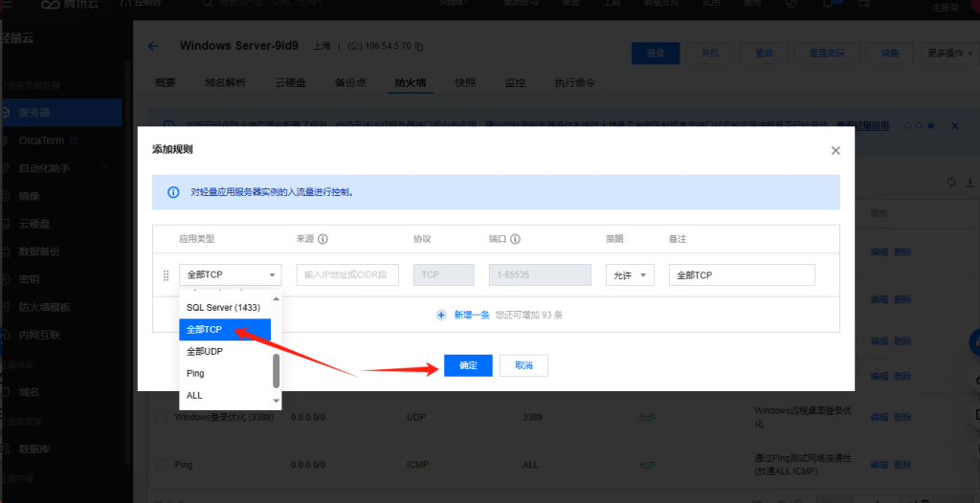Open the 应用类型 全部TCP dropdown
The height and width of the screenshot is (503, 980).
(x=230, y=275)
